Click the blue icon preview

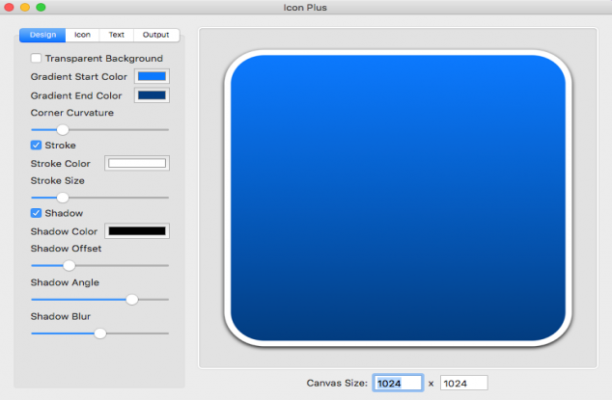(398, 197)
